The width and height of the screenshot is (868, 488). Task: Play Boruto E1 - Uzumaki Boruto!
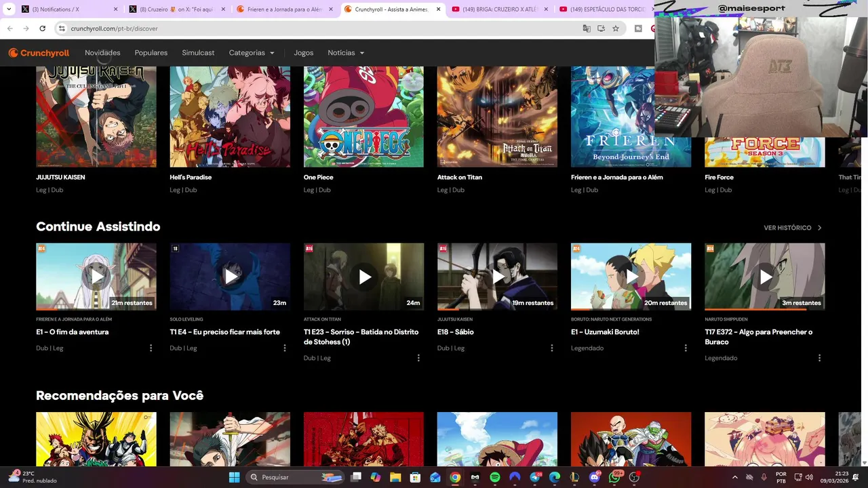(x=631, y=277)
